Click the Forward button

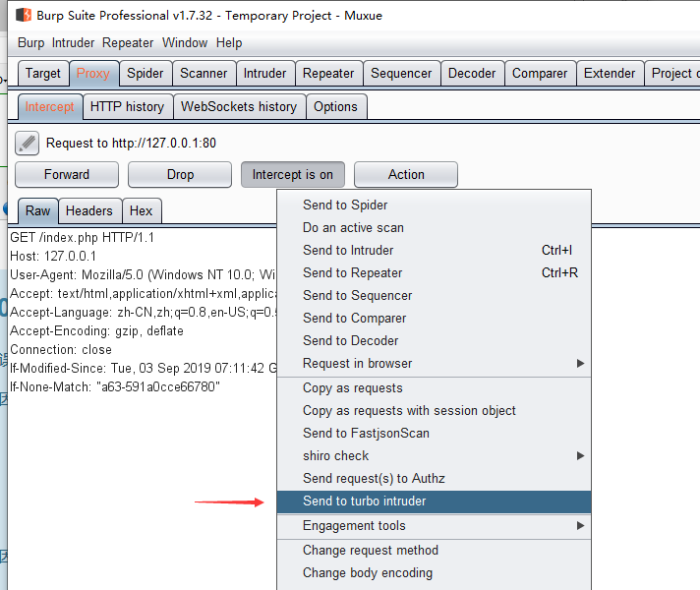point(67,175)
